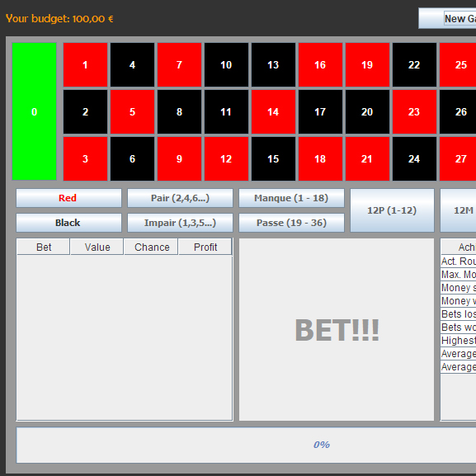Bet on the green 0 field

tap(35, 111)
